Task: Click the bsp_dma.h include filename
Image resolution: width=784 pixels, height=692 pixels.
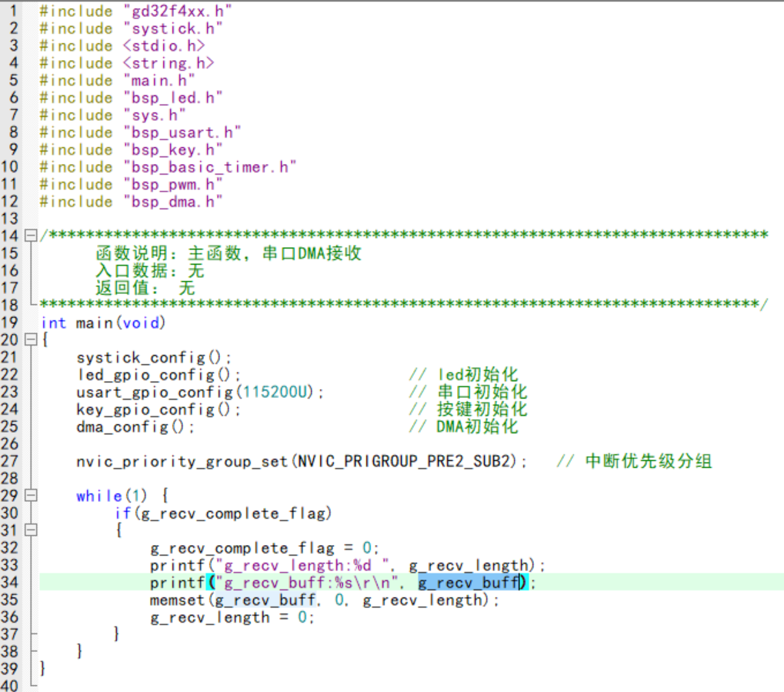Action: coord(172,202)
